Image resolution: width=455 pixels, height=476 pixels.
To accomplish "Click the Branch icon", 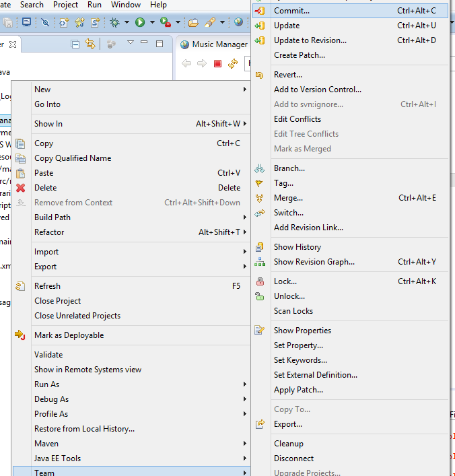I will point(260,168).
